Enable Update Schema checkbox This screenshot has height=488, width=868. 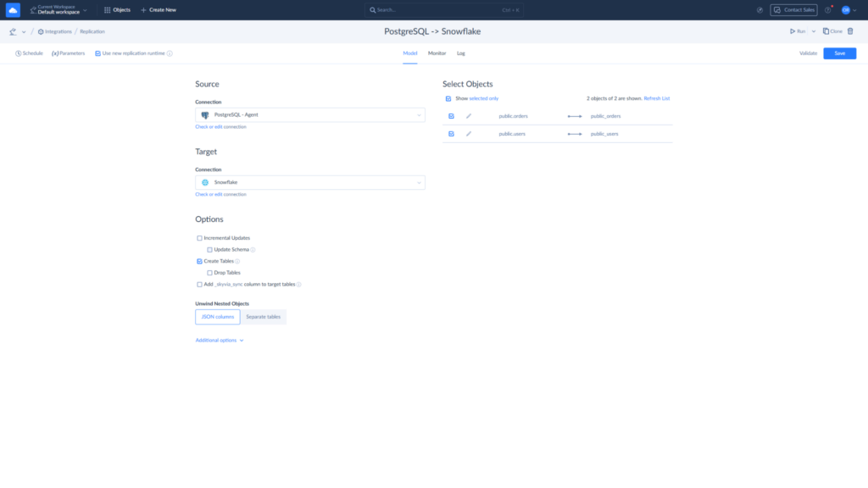click(x=210, y=250)
